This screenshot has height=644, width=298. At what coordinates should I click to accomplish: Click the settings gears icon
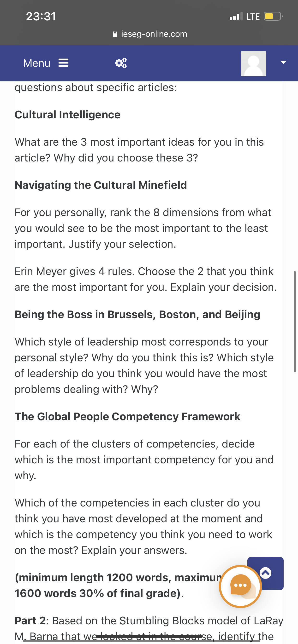pos(121,63)
